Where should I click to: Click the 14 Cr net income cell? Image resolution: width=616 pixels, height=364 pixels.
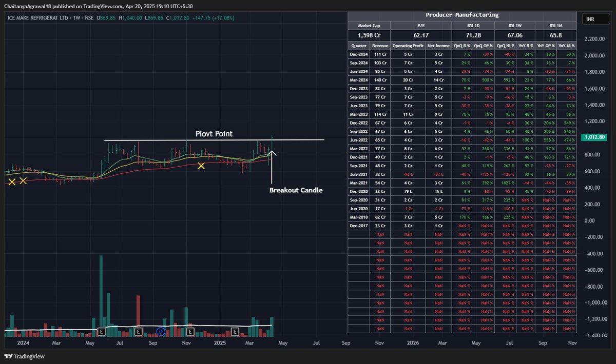(x=438, y=80)
